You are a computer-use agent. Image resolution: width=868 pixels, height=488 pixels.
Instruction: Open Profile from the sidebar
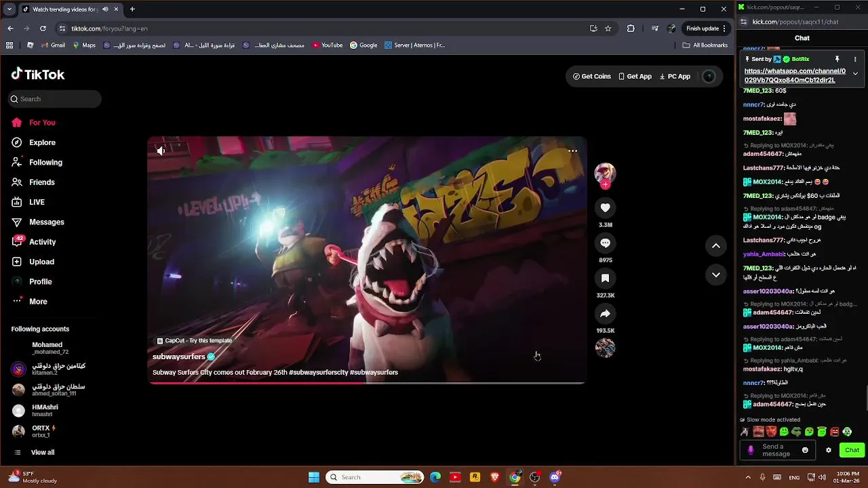pyautogui.click(x=40, y=281)
